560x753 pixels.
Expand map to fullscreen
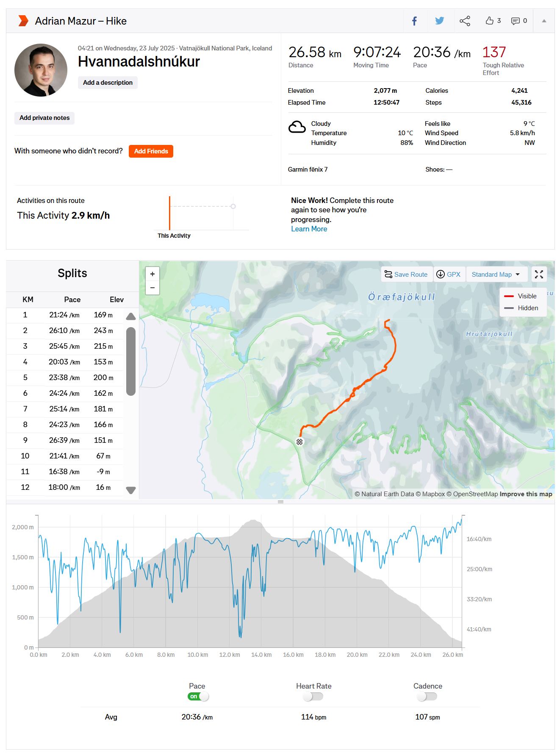point(539,275)
